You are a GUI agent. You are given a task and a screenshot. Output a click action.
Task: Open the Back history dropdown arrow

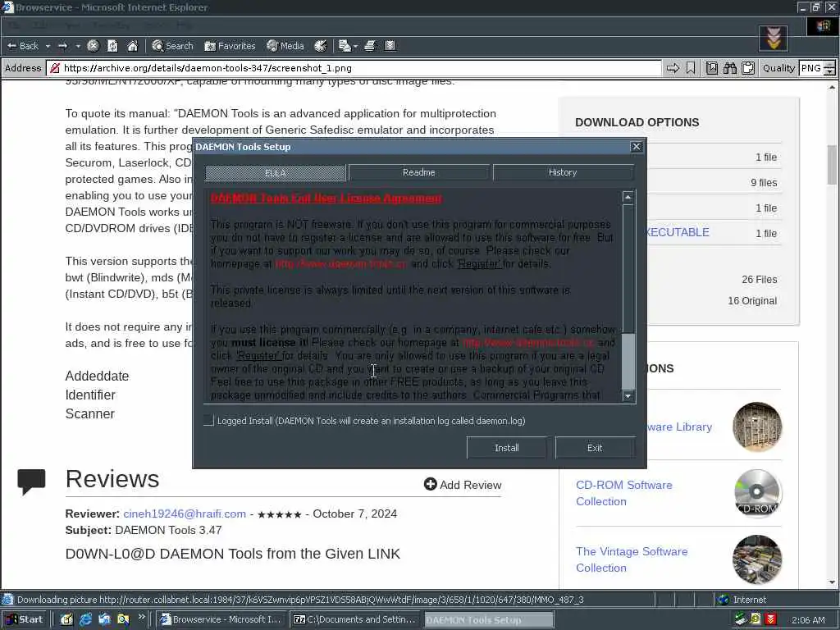pos(48,46)
